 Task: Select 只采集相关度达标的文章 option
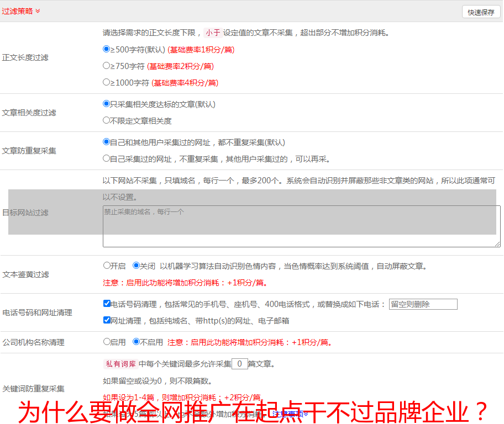pos(107,104)
